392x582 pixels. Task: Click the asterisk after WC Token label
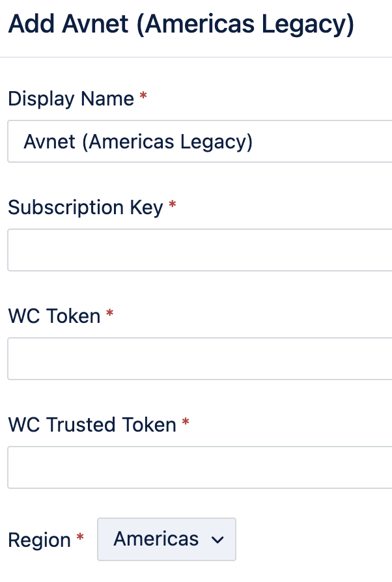109,314
